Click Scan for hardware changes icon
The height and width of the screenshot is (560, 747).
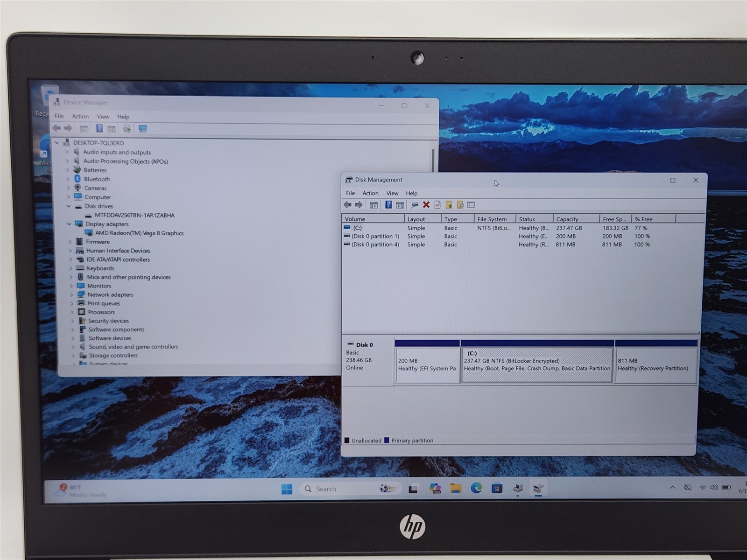point(127,129)
